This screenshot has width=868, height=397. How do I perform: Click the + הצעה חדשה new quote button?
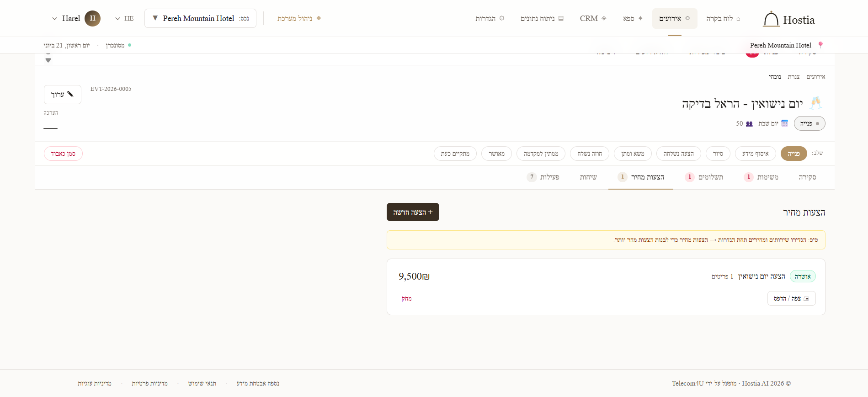(413, 212)
